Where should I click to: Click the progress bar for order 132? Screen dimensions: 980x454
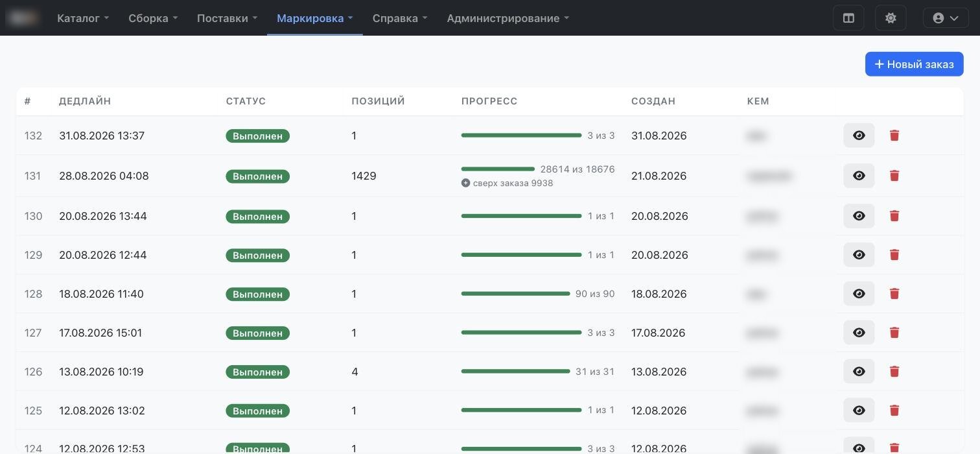pyautogui.click(x=521, y=136)
